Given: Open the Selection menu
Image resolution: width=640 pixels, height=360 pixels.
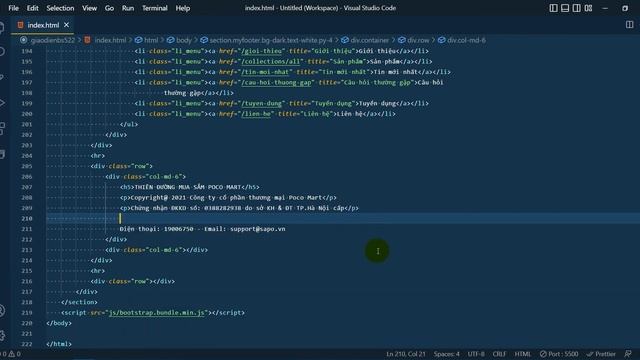Looking at the screenshot, I should coord(60,8).
